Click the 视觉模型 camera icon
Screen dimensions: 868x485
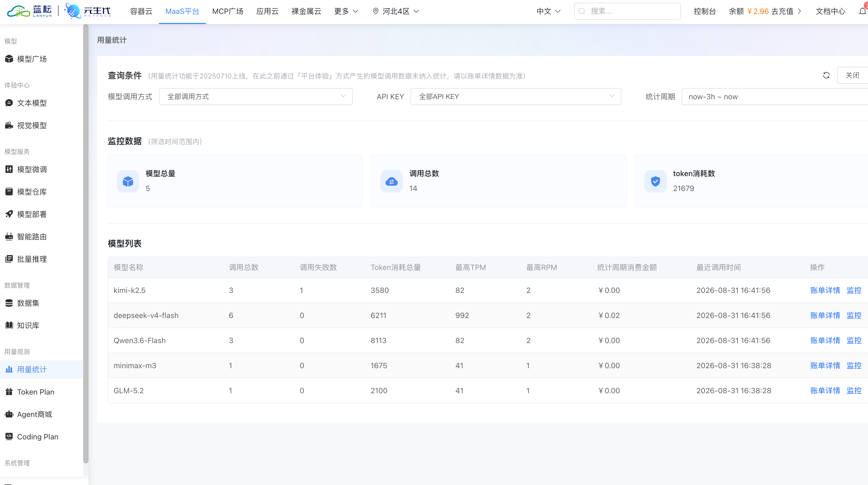(9, 125)
